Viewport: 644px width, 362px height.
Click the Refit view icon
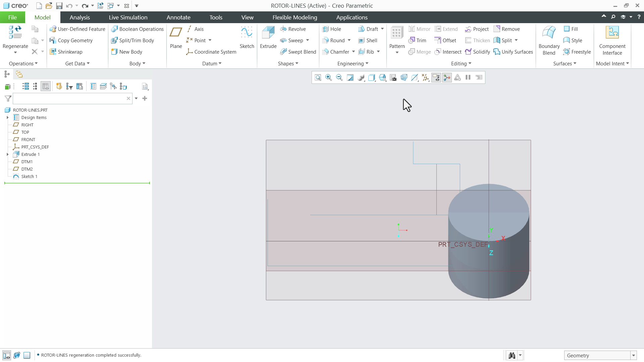coord(318,78)
